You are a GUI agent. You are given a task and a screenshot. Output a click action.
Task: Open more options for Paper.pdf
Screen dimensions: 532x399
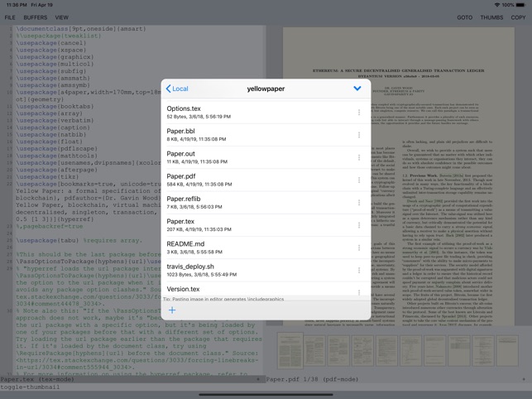(358, 180)
